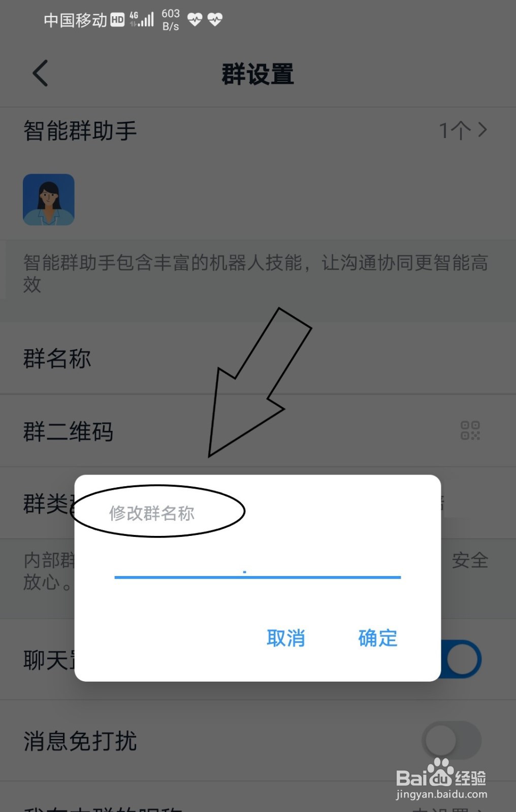Open the 群名称 row
Screen dimensions: 516x812
[258, 358]
